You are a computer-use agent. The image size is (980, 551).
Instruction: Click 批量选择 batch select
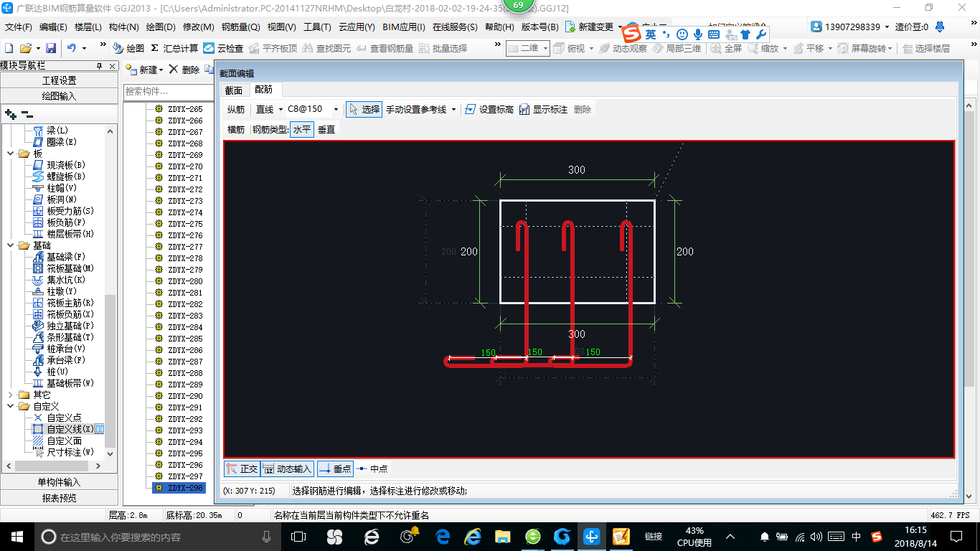click(443, 48)
